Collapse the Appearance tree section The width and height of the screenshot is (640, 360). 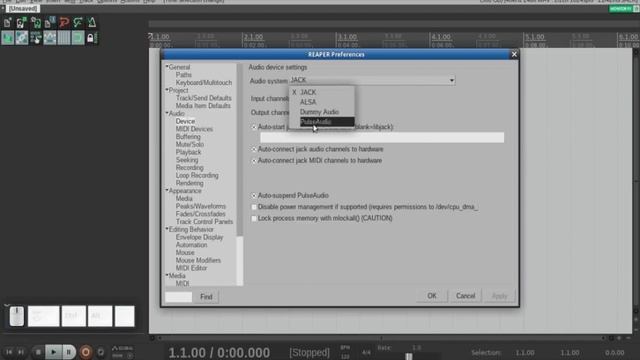tap(167, 190)
